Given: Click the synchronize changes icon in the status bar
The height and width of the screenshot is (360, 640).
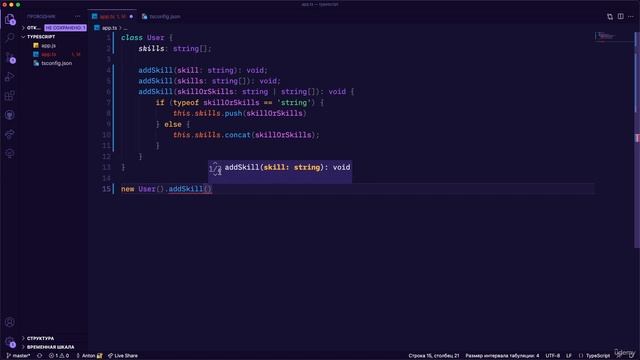Looking at the screenshot, I should pos(40,356).
